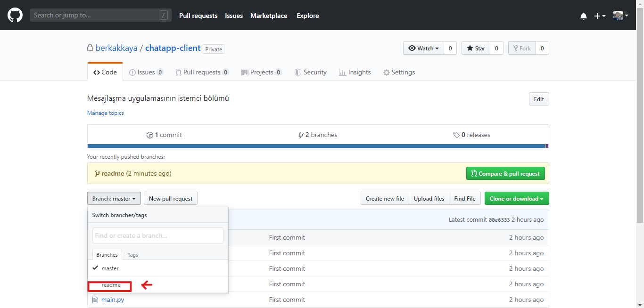
Task: Open the notifications bell
Action: [x=584, y=16]
